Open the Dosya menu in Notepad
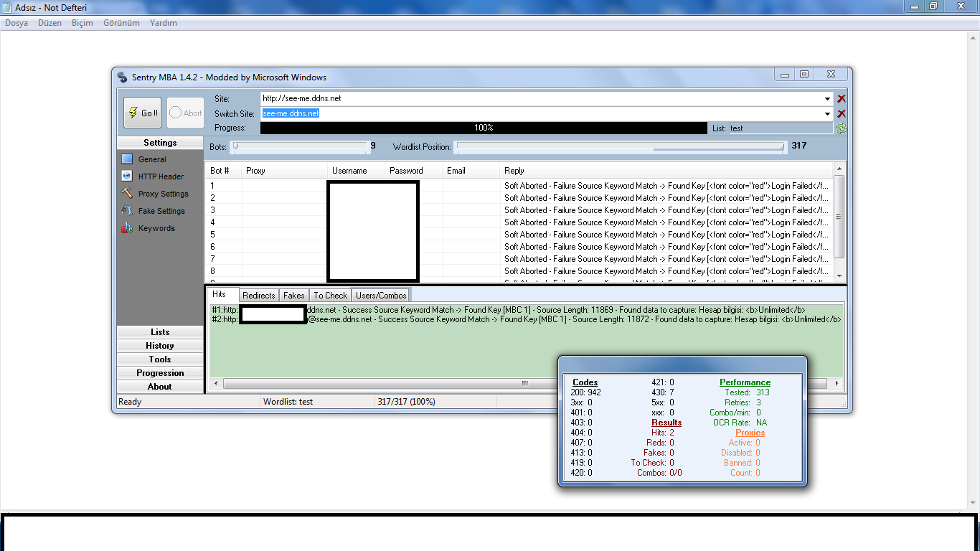The image size is (980, 551). point(17,23)
